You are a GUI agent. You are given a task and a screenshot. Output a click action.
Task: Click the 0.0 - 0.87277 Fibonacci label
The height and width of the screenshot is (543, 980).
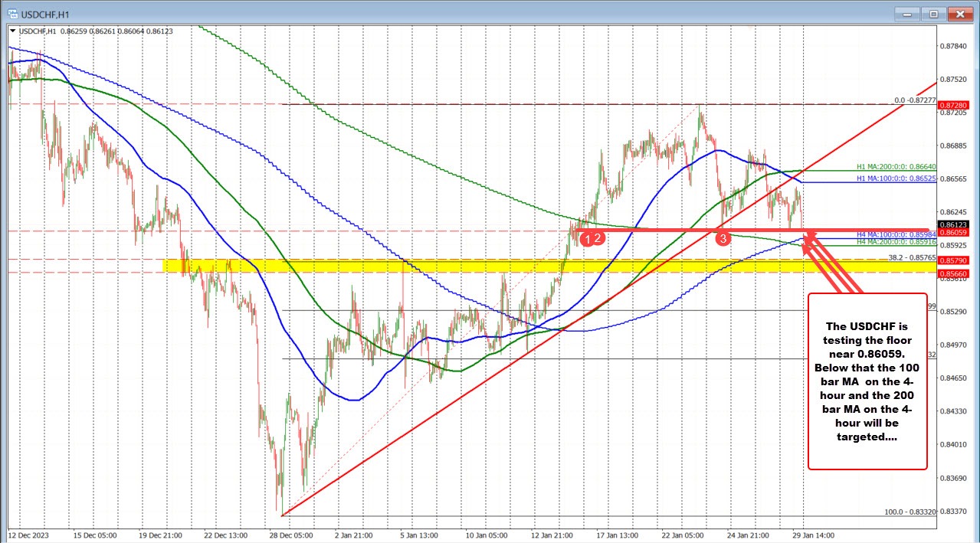[916, 100]
